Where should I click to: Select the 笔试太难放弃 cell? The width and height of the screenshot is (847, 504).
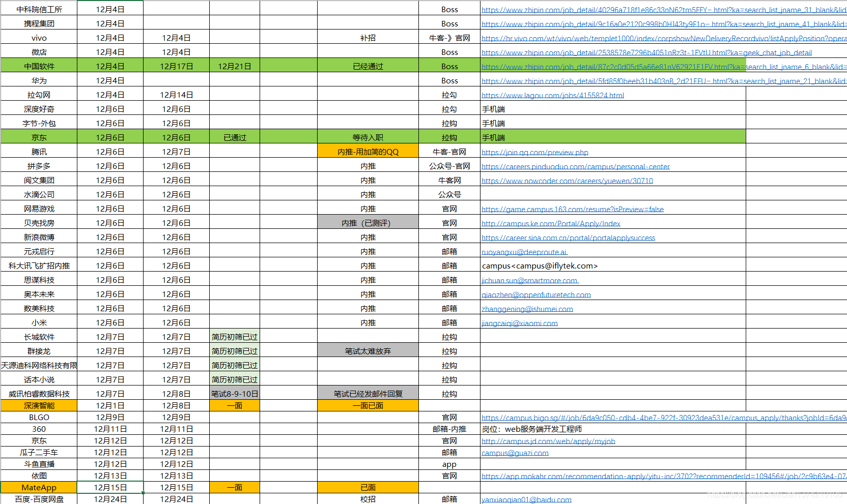pyautogui.click(x=368, y=351)
